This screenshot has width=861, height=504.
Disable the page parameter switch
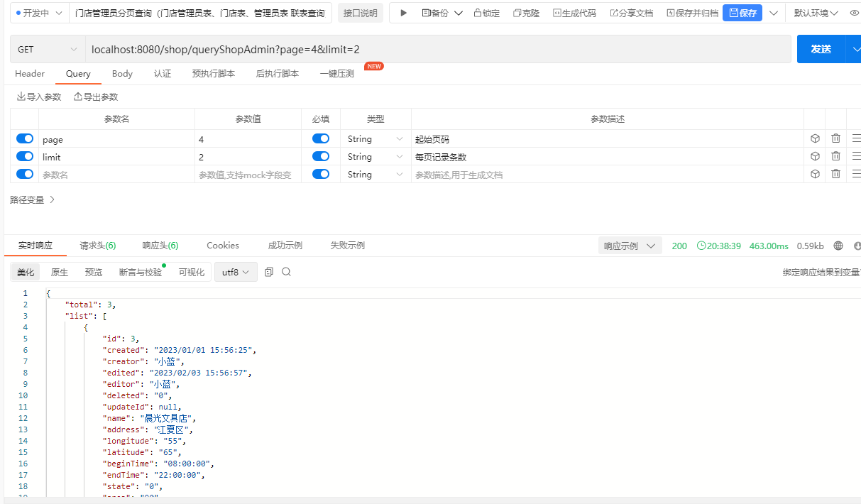(24, 138)
